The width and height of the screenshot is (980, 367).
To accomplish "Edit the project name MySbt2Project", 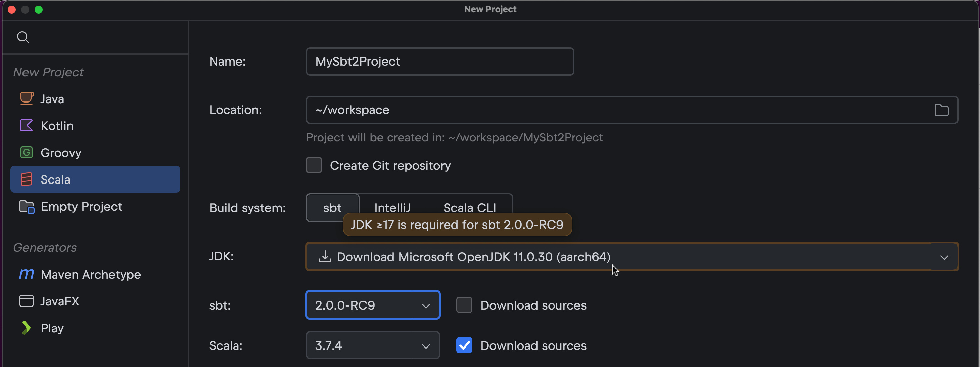I will point(439,61).
